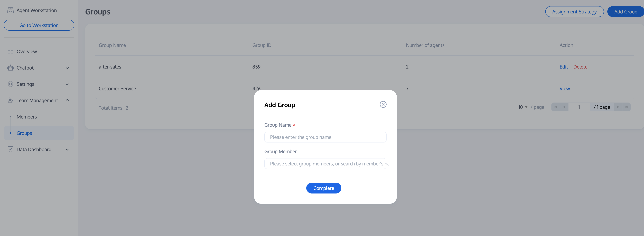Click the Agent Workstation inbox icon
The width and height of the screenshot is (644, 236).
tap(10, 10)
